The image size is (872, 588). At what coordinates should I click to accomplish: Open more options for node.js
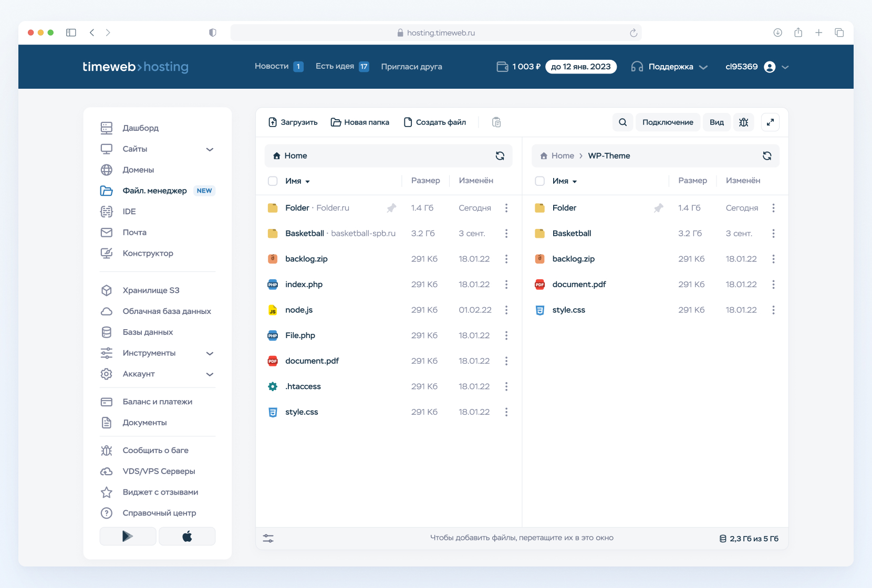506,310
